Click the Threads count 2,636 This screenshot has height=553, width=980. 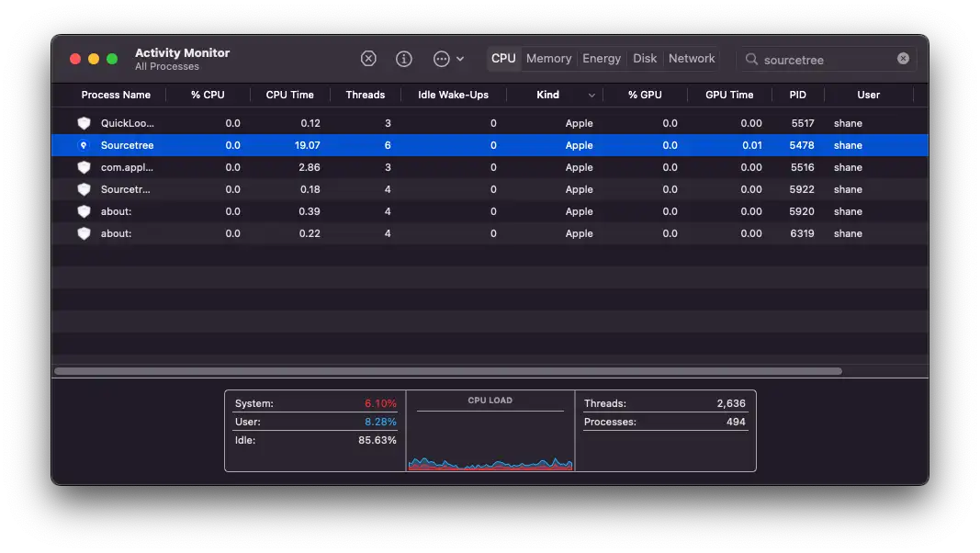click(x=730, y=403)
